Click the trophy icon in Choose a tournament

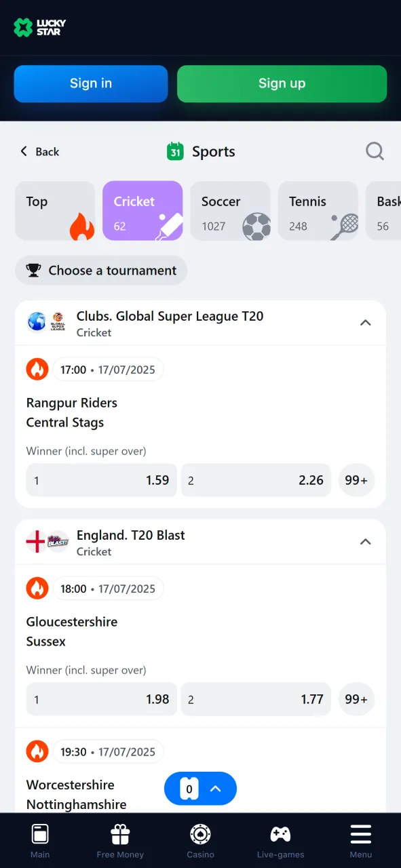coord(33,270)
